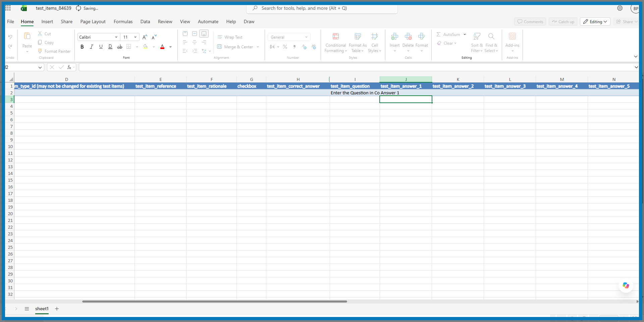The width and height of the screenshot is (644, 322).
Task: Toggle Italic formatting
Action: coord(92,47)
